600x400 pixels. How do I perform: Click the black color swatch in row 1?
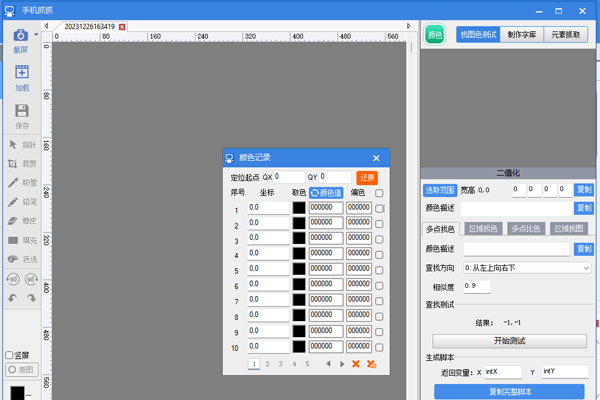point(298,208)
